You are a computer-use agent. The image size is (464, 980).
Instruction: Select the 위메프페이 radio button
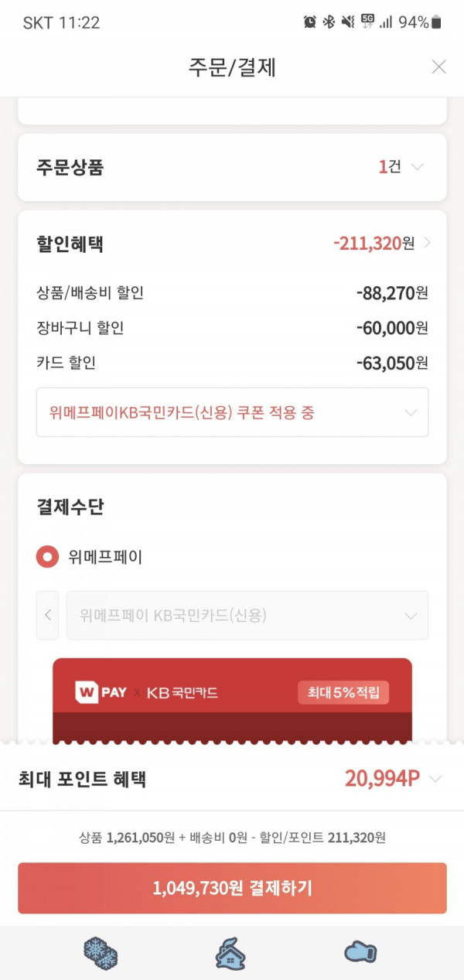47,557
